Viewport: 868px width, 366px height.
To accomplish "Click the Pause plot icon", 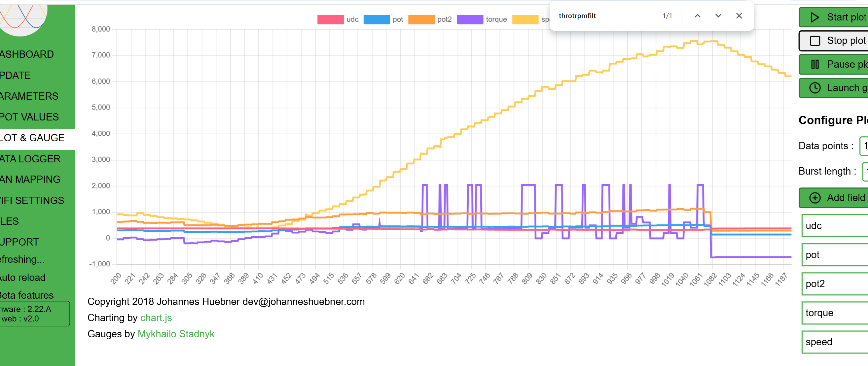I will point(814,64).
